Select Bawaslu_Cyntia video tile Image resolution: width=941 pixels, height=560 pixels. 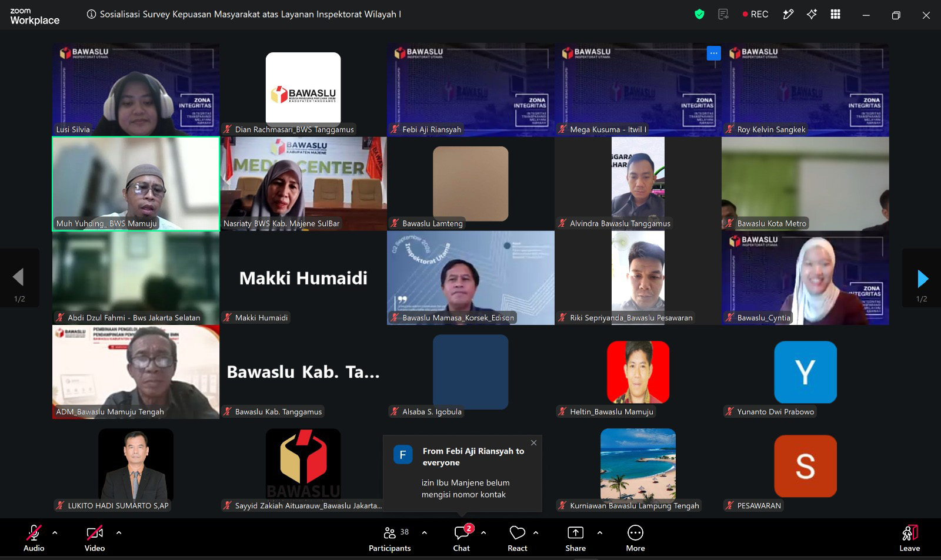click(x=805, y=278)
